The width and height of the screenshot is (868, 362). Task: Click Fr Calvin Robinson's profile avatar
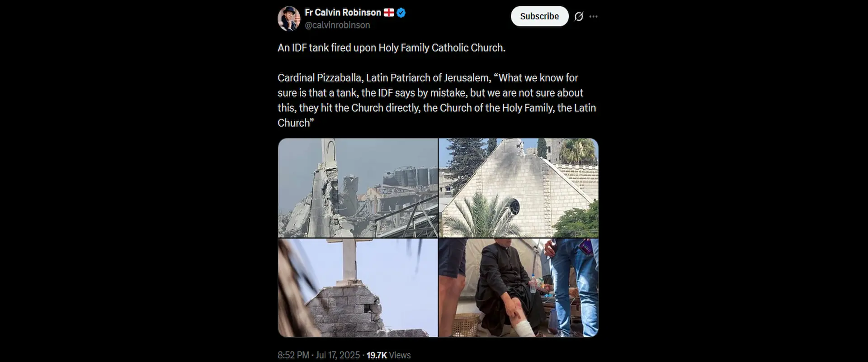point(289,19)
